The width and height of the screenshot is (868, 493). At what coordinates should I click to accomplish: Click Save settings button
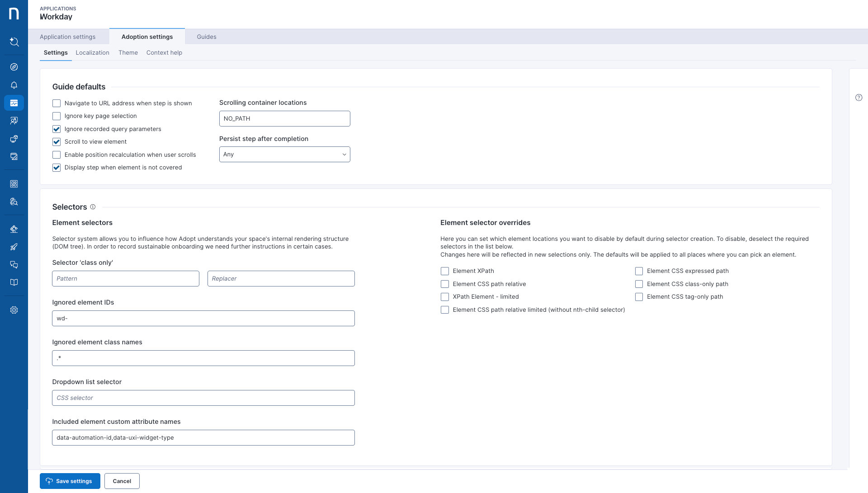(x=70, y=481)
